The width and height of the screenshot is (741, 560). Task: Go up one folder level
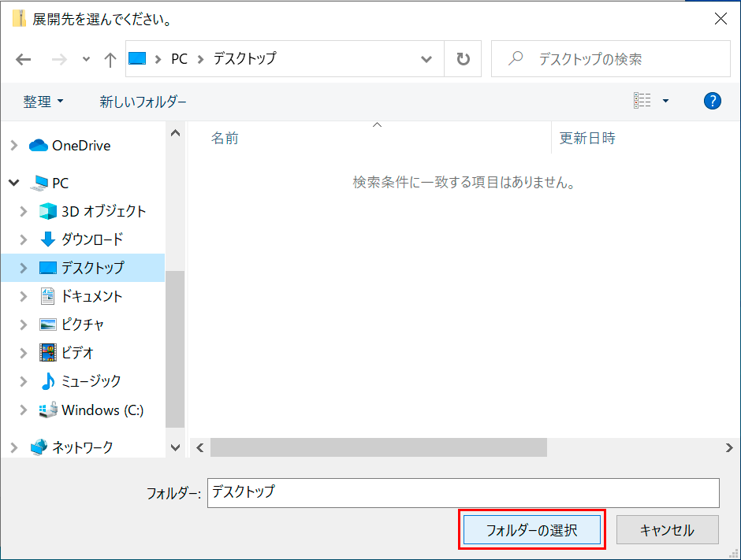pos(110,60)
